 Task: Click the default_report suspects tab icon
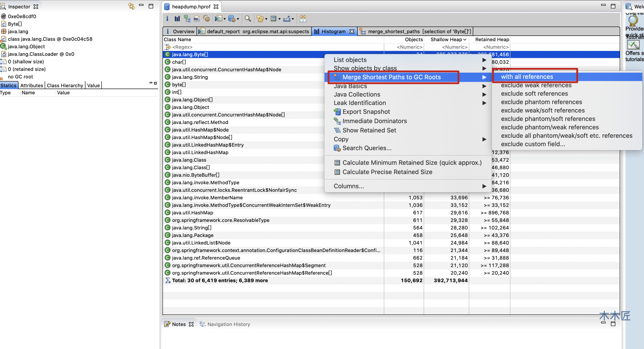pos(202,31)
